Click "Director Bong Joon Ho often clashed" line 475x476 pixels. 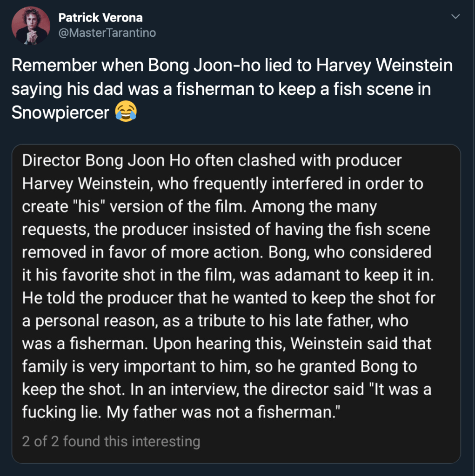212,161
